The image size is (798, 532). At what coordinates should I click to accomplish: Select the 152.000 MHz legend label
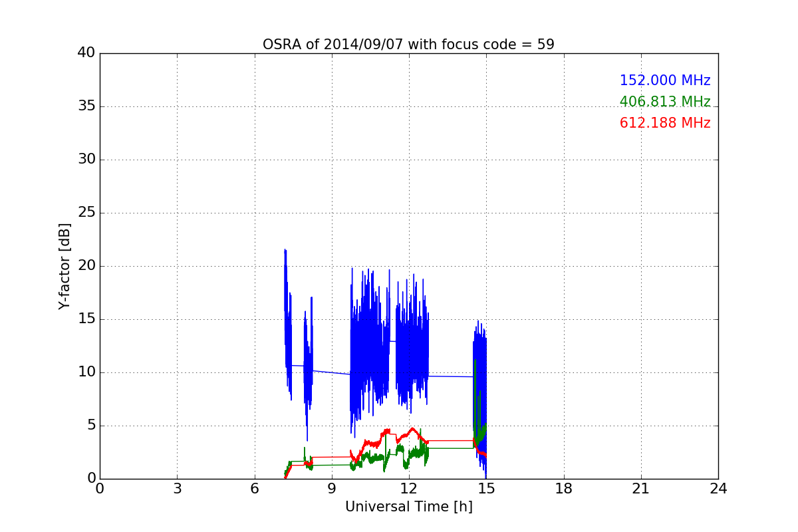(665, 80)
